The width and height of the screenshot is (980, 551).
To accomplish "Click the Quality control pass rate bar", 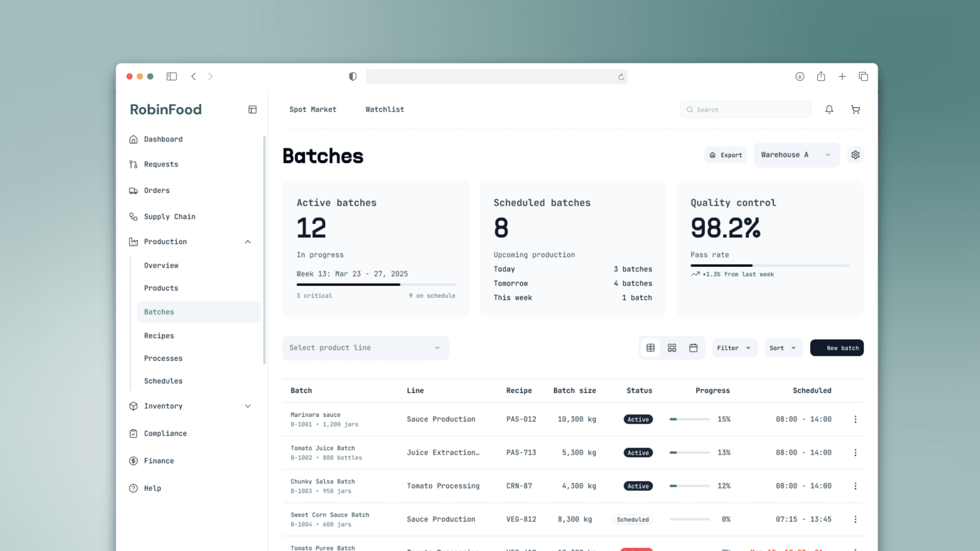I will click(x=770, y=265).
